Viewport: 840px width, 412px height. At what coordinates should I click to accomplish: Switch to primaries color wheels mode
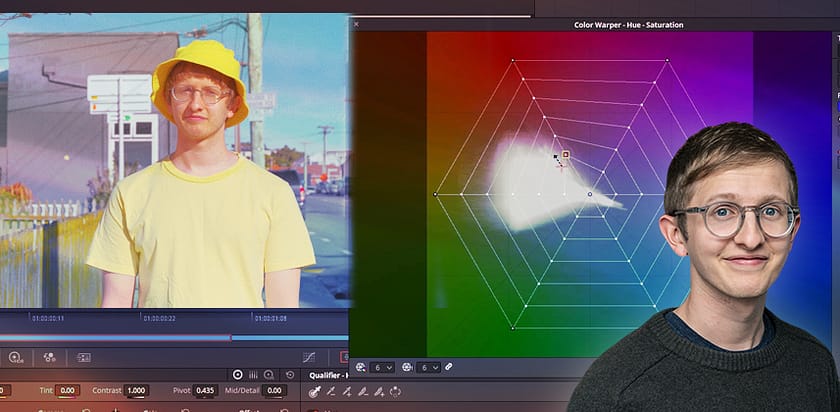pyautogui.click(x=238, y=374)
